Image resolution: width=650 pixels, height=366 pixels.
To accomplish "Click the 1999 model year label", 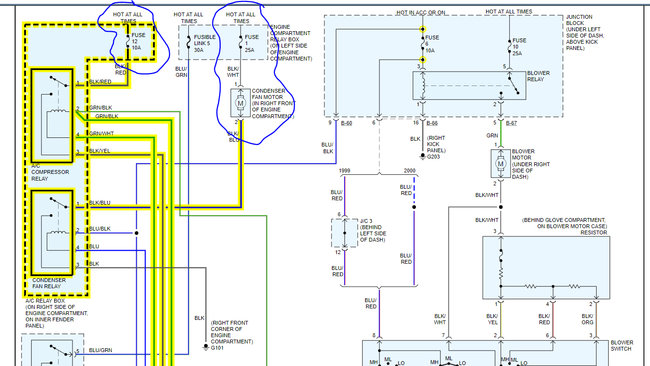I will click(x=344, y=170).
